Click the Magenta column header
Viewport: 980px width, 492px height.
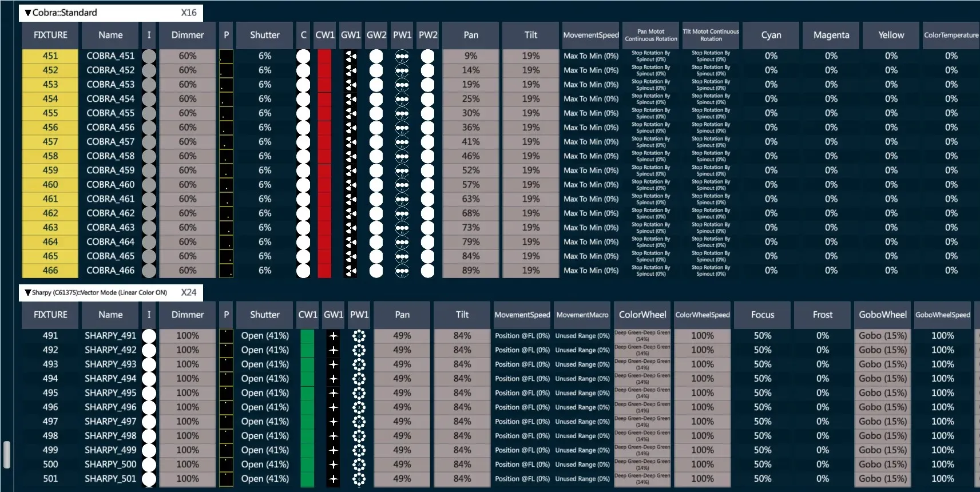[x=831, y=35]
